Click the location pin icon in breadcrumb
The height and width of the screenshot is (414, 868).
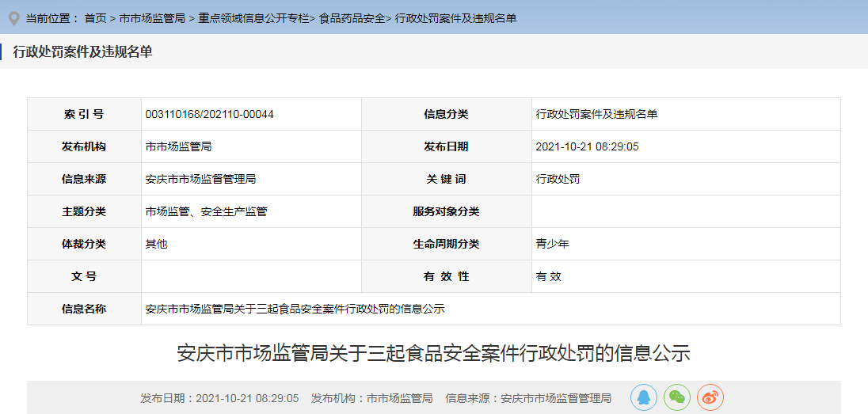[x=13, y=18]
